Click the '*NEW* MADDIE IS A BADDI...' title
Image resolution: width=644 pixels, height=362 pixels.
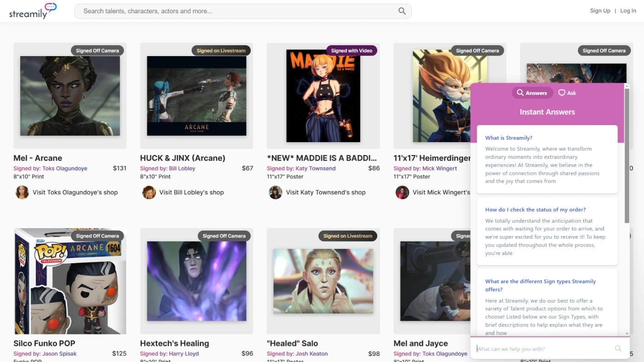(322, 158)
